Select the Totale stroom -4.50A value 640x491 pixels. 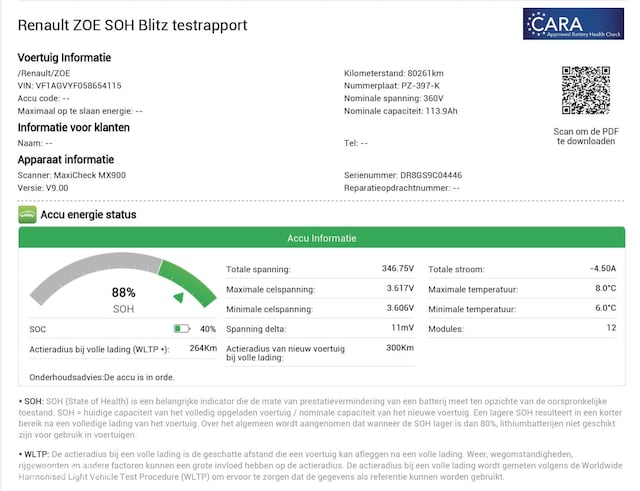(602, 269)
